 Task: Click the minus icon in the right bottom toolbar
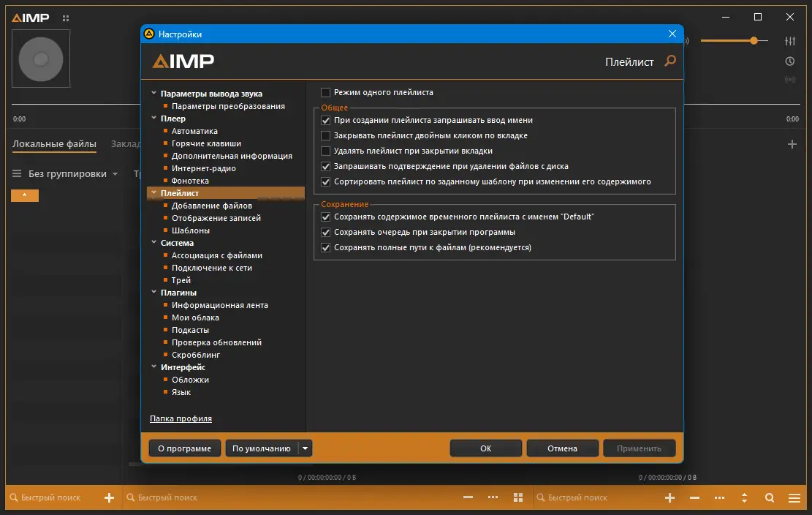point(694,498)
